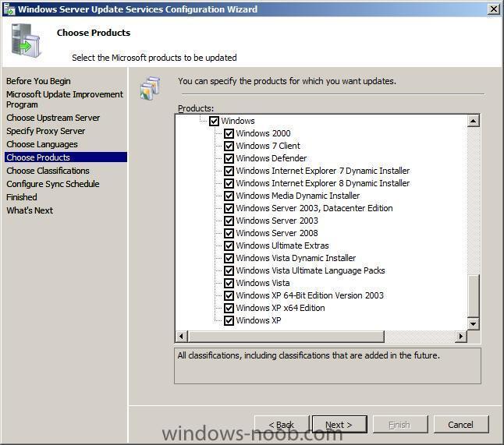The width and height of the screenshot is (504, 445).
Task: Open Choose Classifications step
Action: [48, 171]
